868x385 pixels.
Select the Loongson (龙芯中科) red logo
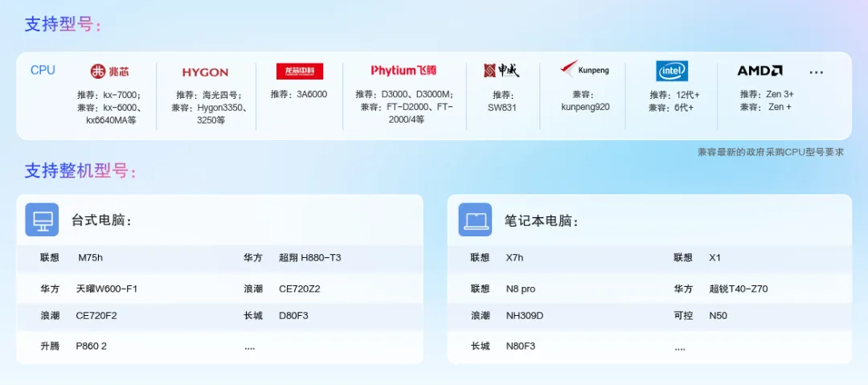point(299,72)
